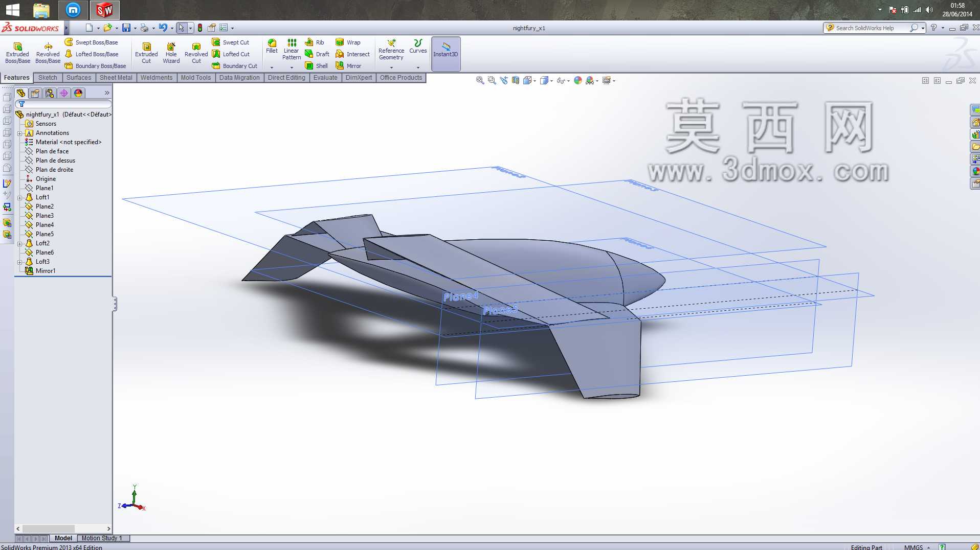Image resolution: width=980 pixels, height=550 pixels.
Task: Click the Boundary Cut command
Action: (x=235, y=66)
